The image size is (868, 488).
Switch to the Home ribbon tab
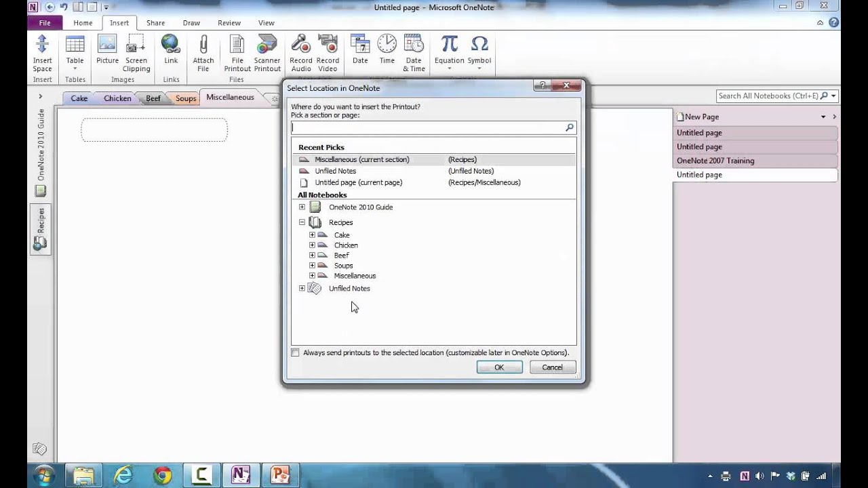pos(83,22)
